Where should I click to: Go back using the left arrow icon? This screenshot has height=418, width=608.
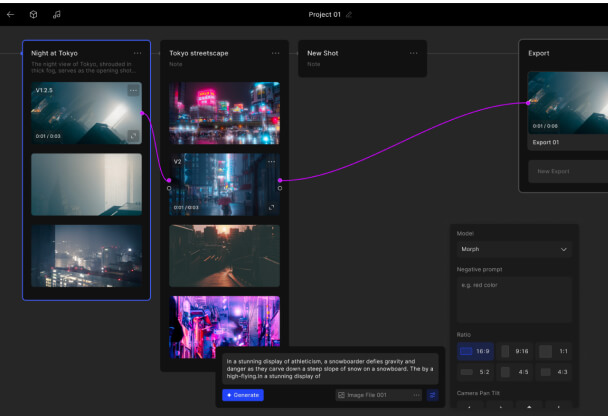click(x=10, y=15)
